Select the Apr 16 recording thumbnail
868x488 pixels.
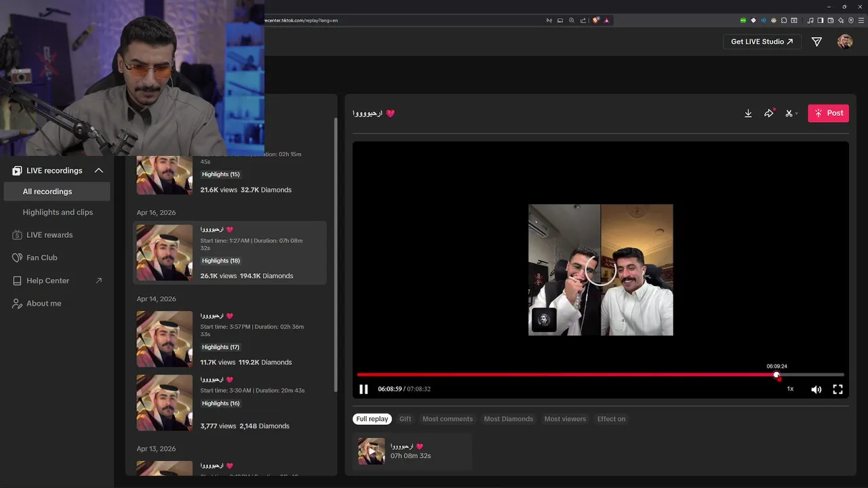click(165, 253)
